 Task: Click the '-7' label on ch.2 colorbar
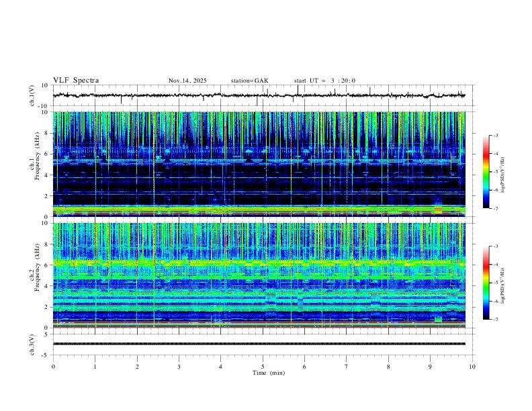click(x=495, y=319)
